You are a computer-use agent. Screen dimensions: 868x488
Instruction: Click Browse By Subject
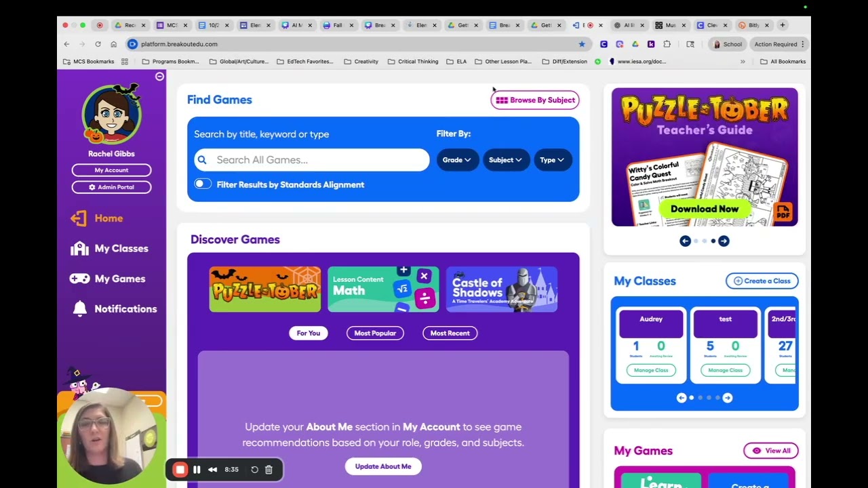pos(535,100)
